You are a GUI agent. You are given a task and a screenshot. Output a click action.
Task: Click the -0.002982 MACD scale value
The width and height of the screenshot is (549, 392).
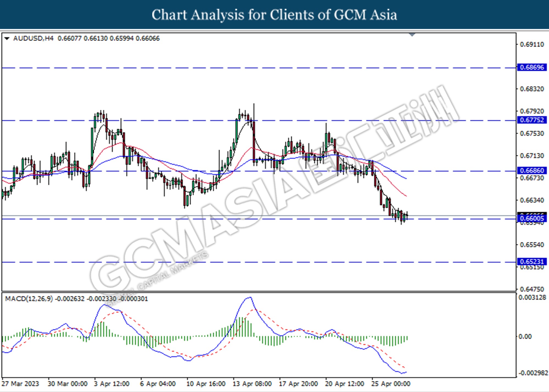click(x=533, y=373)
